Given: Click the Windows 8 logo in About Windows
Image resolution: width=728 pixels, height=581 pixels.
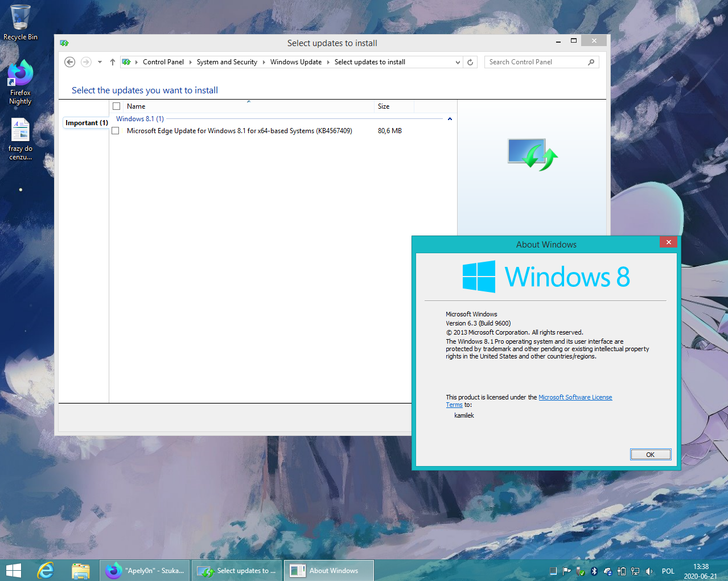Looking at the screenshot, I should tap(546, 277).
